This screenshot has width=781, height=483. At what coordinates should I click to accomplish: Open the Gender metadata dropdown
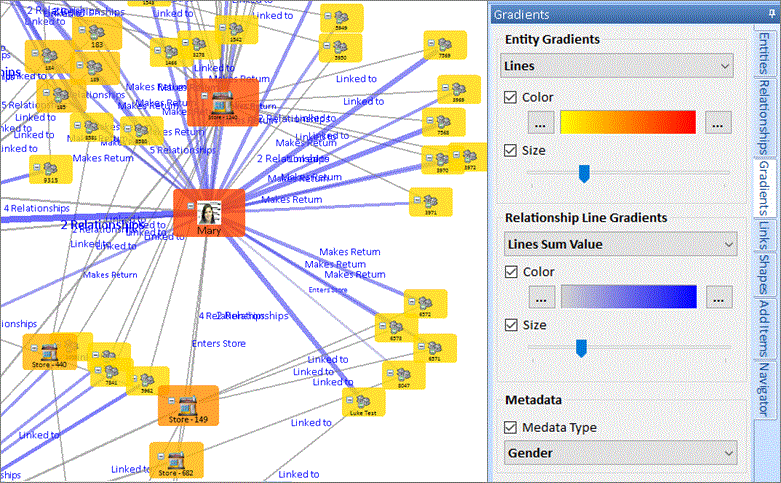pos(618,453)
